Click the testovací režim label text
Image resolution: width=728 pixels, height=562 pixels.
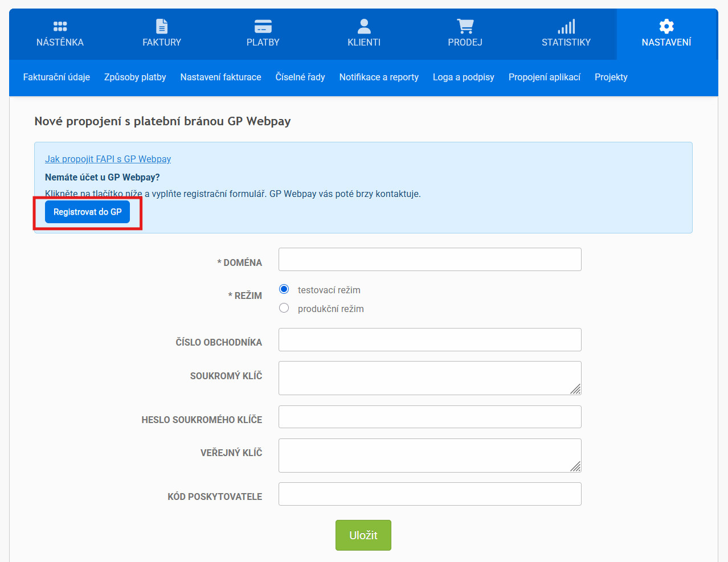pos(329,290)
